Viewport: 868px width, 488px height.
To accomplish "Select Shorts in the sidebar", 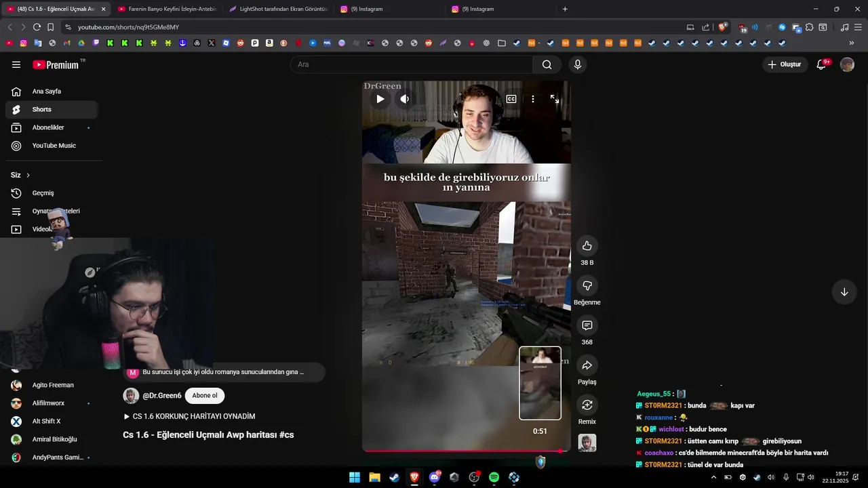I will [x=52, y=109].
